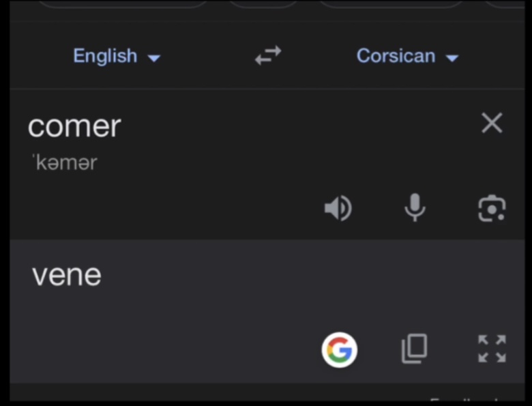Tap the phonetic spelling under 'comer'
This screenshot has width=532, height=406.
pyautogui.click(x=65, y=163)
